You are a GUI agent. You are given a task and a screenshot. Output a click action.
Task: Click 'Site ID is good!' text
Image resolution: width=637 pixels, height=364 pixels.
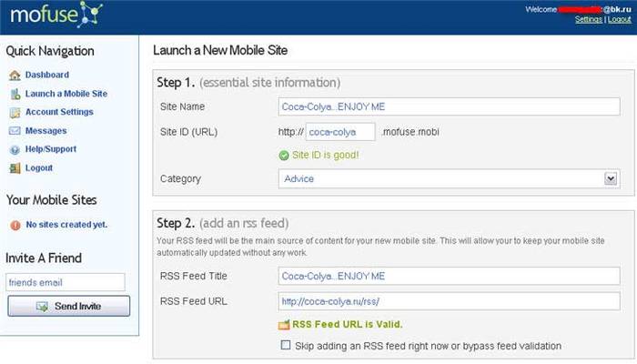click(x=326, y=155)
